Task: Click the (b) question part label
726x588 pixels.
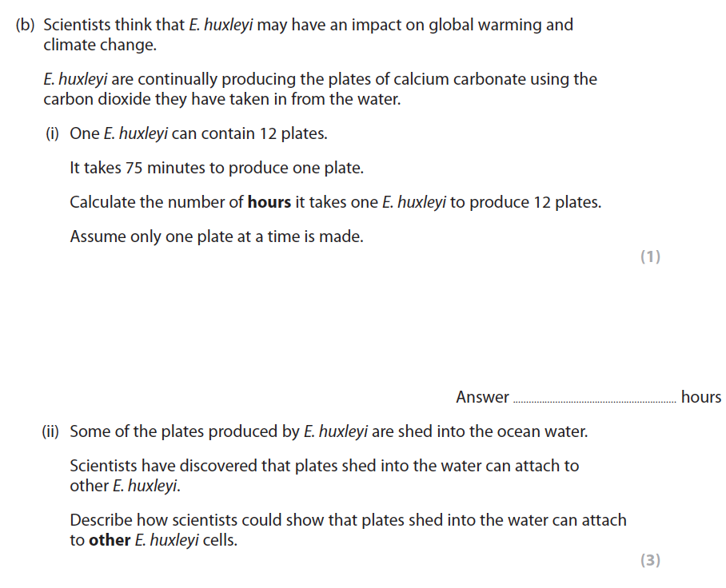Action: (26, 25)
